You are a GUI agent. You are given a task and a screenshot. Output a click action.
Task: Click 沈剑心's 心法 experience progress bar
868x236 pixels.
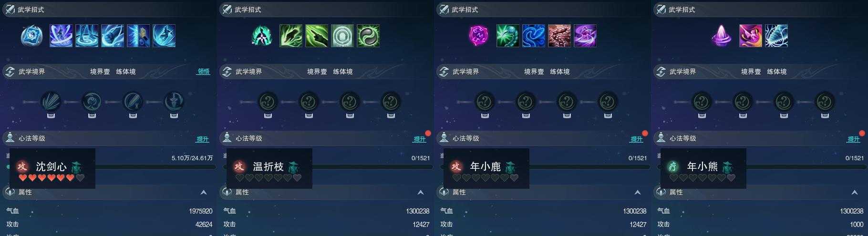[155, 167]
